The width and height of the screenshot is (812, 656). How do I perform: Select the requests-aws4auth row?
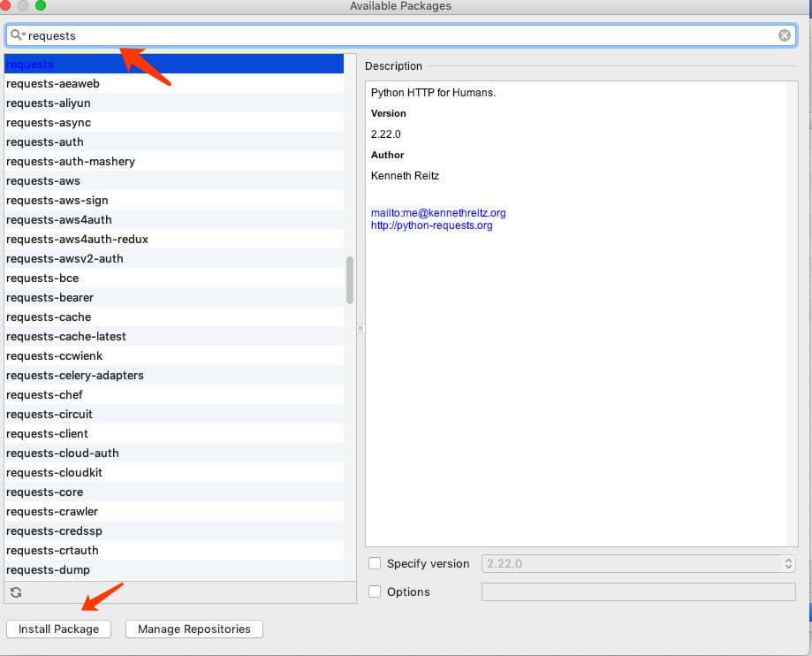click(174, 220)
